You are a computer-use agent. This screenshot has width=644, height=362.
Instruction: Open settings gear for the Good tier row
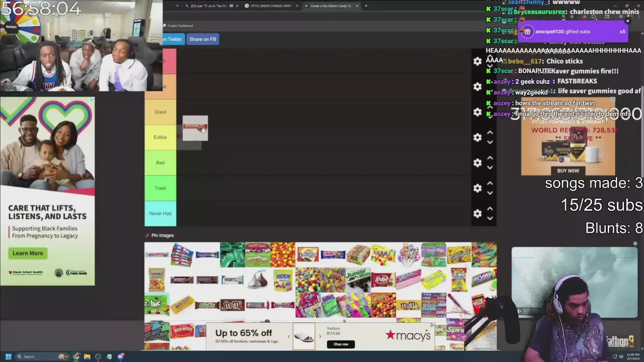tap(477, 112)
